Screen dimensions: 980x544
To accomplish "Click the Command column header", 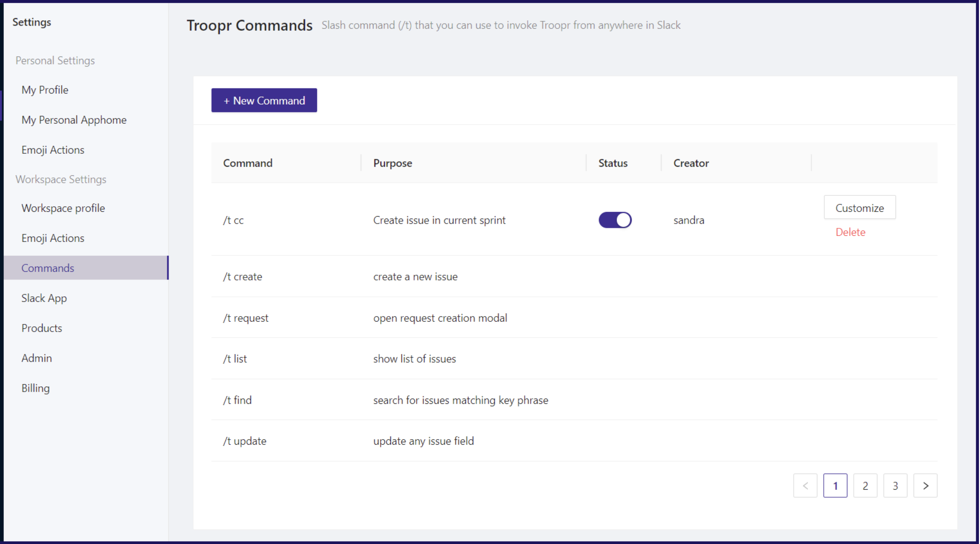I will [248, 163].
